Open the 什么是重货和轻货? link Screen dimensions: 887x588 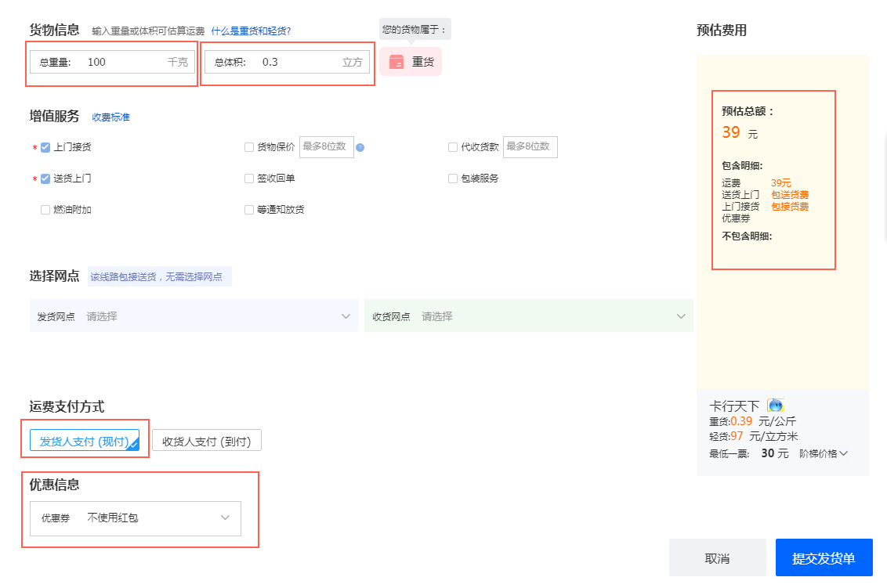(x=251, y=31)
